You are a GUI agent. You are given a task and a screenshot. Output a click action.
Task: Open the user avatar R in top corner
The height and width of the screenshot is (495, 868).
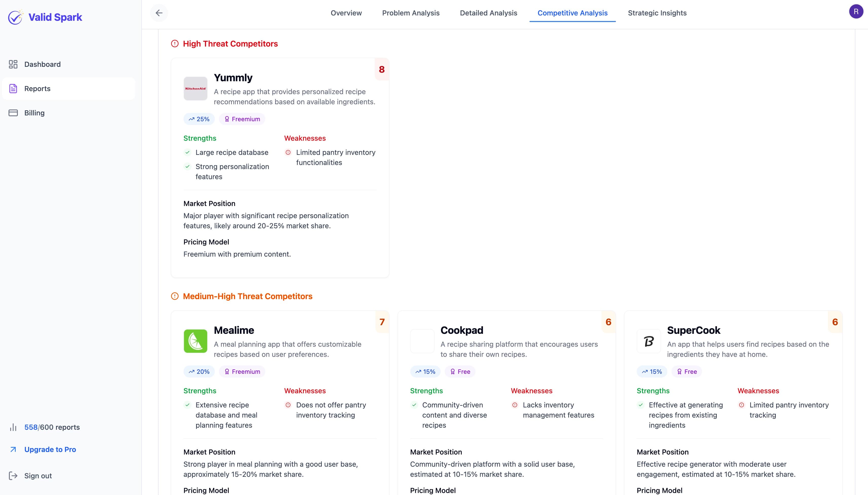(x=856, y=11)
